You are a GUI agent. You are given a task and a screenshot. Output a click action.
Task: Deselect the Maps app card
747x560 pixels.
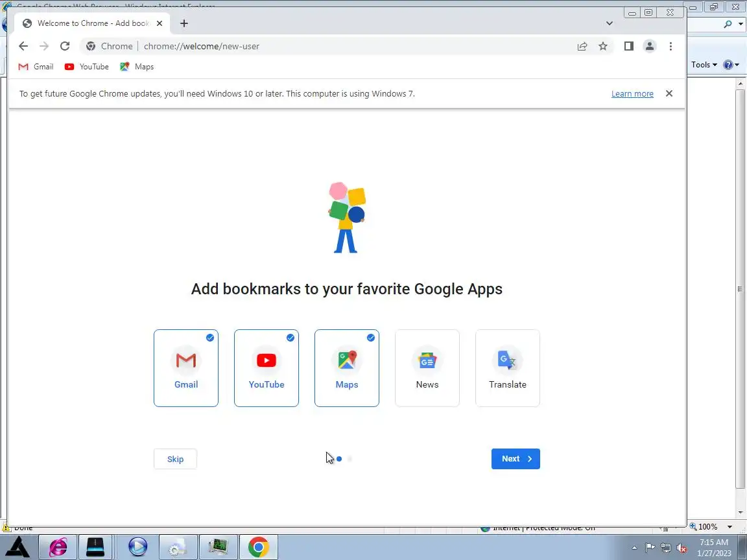[347, 368]
